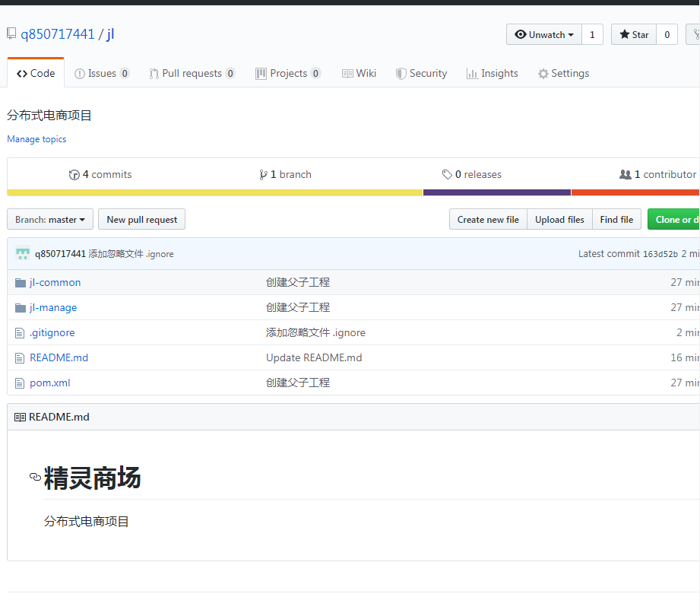Click the .gitignore file icon

(x=20, y=333)
